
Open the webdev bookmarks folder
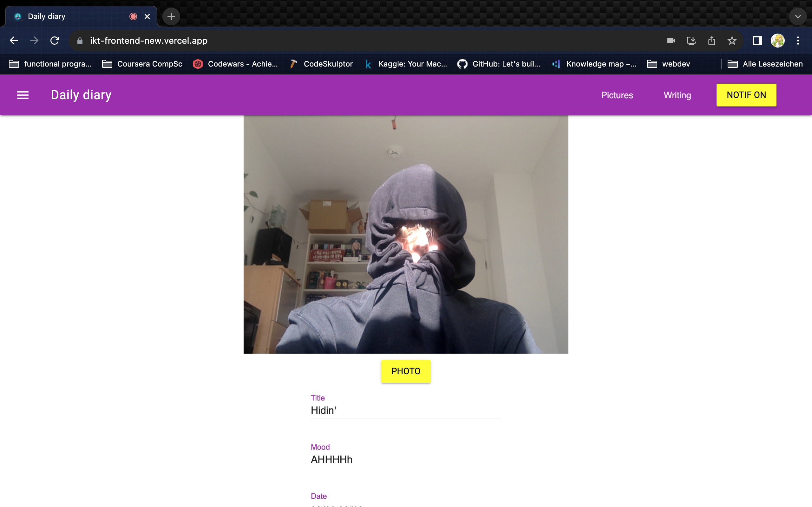pyautogui.click(x=668, y=64)
